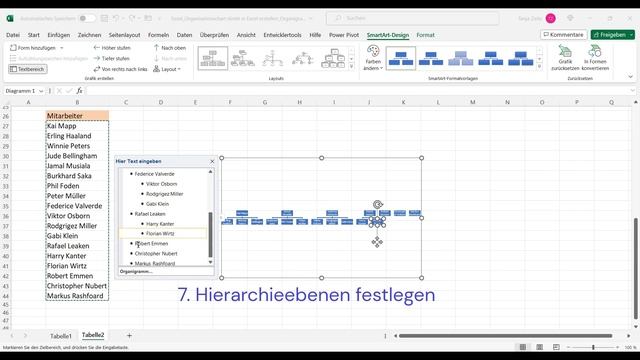Switch to Page Break preview icon
The width and height of the screenshot is (640, 360).
click(556, 347)
